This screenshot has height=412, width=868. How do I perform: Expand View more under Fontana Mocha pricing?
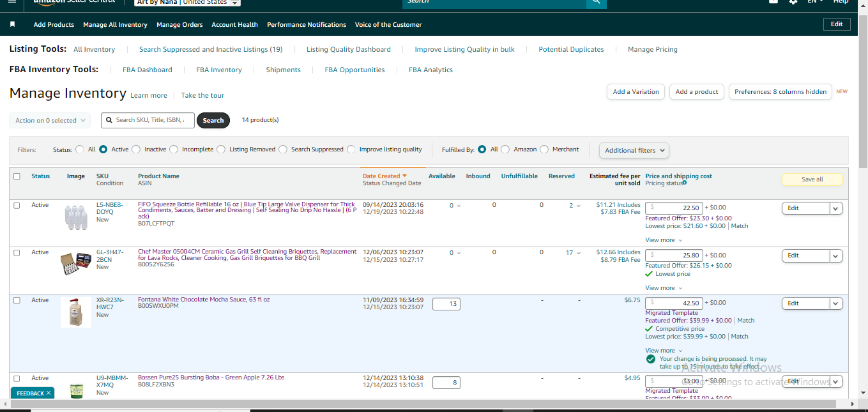664,351
